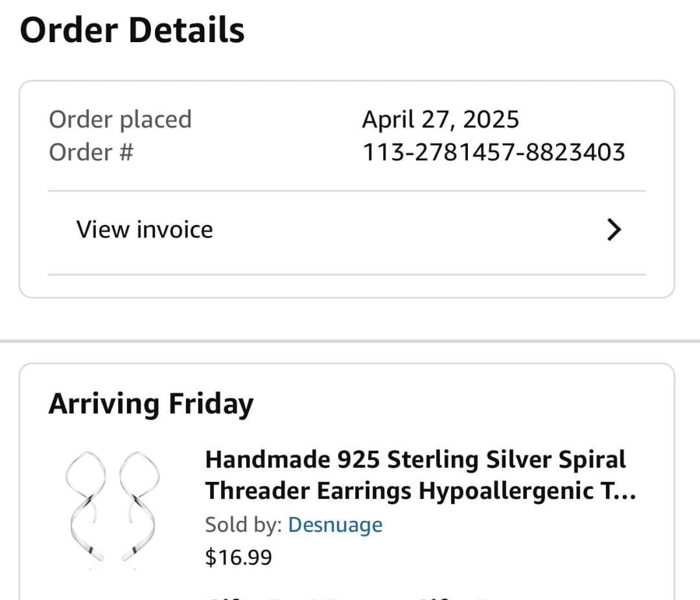Screen dimensions: 700x600
Task: Open the View invoice chevron arrow
Action: coord(614,230)
